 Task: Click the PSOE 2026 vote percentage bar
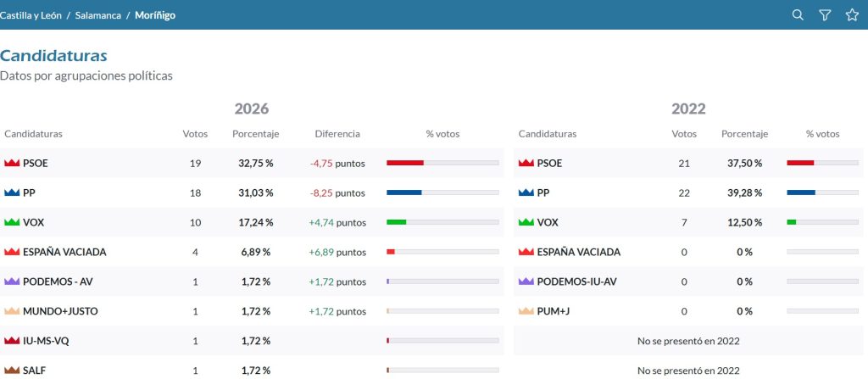coord(442,163)
